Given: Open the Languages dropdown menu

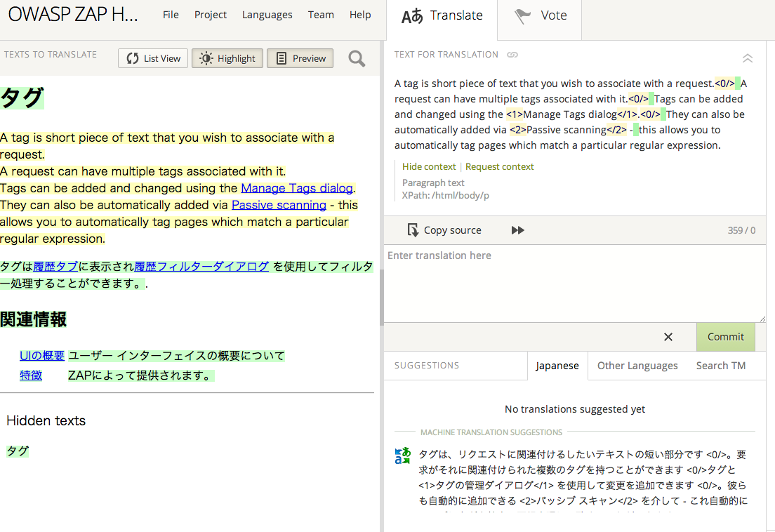Looking at the screenshot, I should click(267, 15).
